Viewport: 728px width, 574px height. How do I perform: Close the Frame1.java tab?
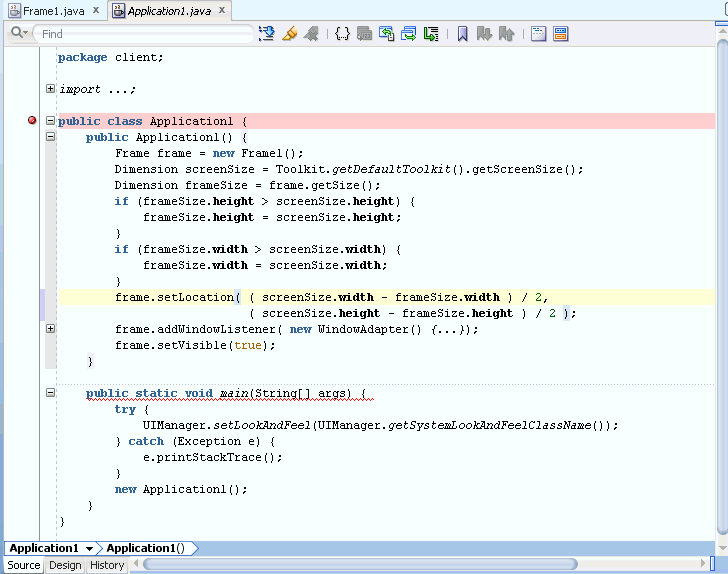[x=96, y=10]
